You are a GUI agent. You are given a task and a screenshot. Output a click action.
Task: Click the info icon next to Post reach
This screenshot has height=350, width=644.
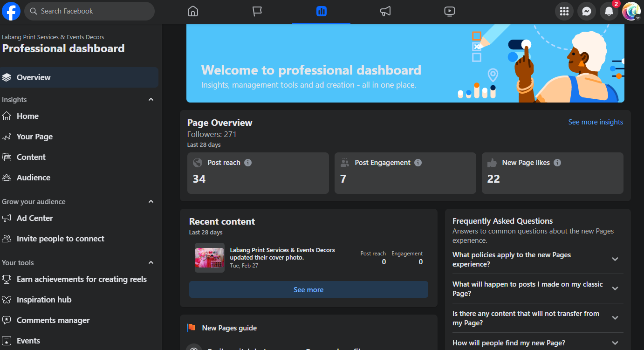[248, 163]
